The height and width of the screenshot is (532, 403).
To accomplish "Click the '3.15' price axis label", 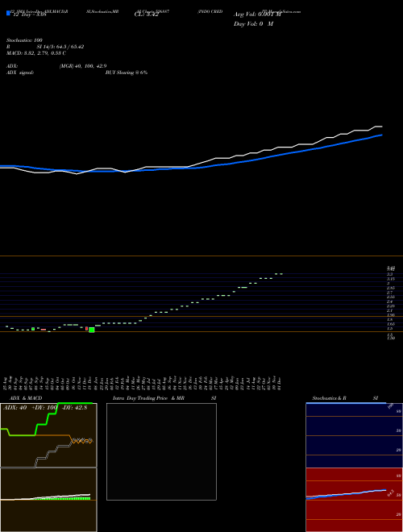I will point(390,279).
